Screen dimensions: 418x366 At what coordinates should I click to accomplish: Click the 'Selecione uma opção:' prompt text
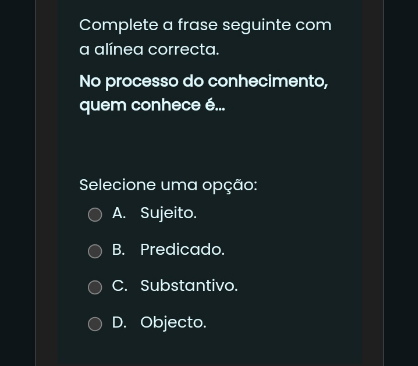tap(168, 185)
